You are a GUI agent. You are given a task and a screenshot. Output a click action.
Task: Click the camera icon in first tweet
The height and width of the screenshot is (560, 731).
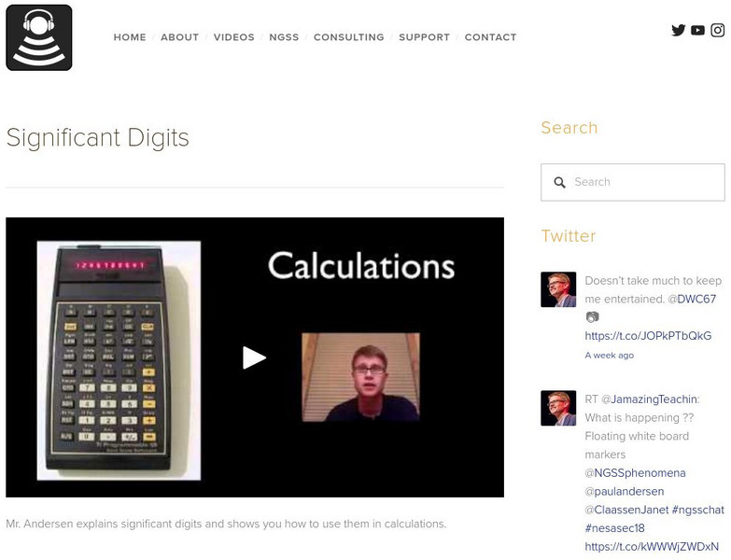click(592, 317)
